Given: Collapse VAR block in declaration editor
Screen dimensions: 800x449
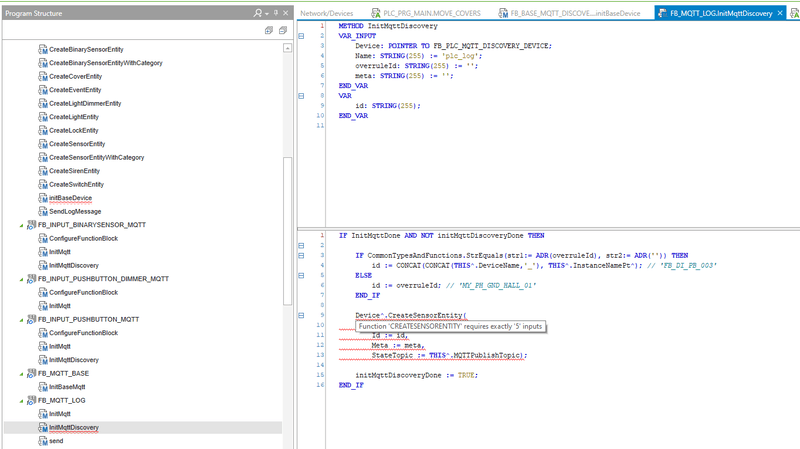Looking at the screenshot, I should click(301, 96).
